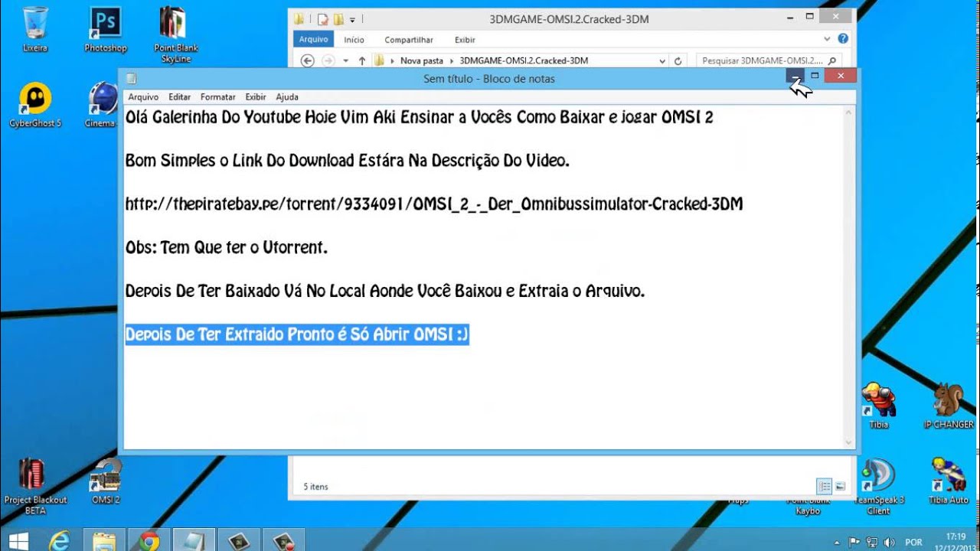Expand the Explorer ribbon with the chevron
This screenshot has width=980, height=551.
tap(827, 38)
